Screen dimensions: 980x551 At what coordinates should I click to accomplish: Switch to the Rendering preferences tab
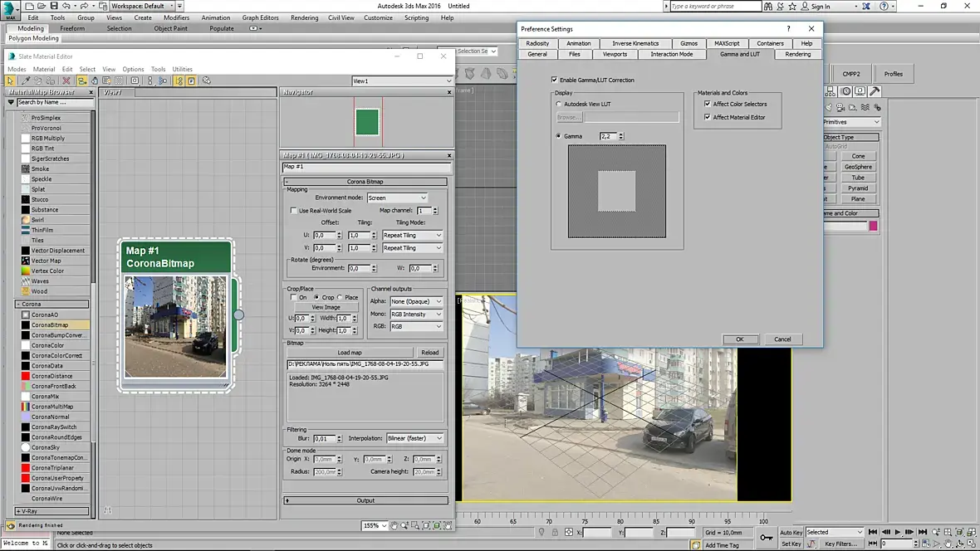(797, 54)
